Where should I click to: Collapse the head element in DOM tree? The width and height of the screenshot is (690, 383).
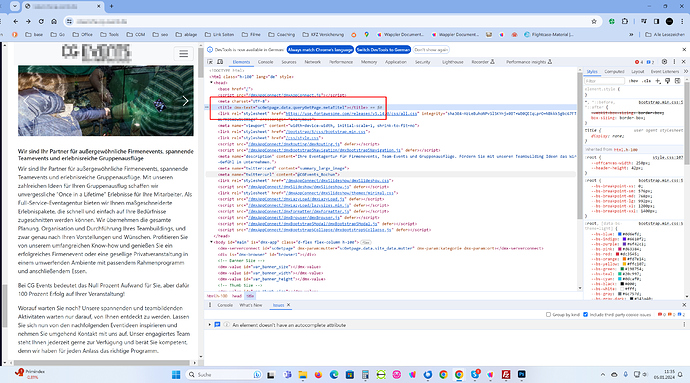click(211, 83)
